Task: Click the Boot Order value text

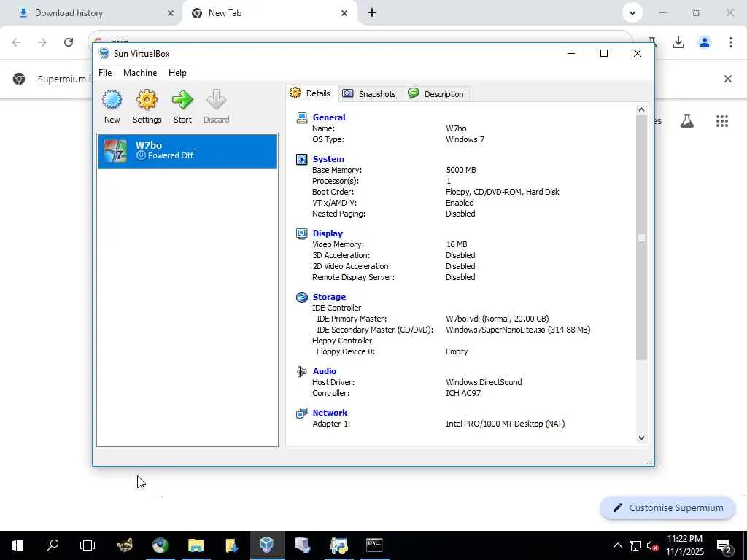Action: click(502, 192)
